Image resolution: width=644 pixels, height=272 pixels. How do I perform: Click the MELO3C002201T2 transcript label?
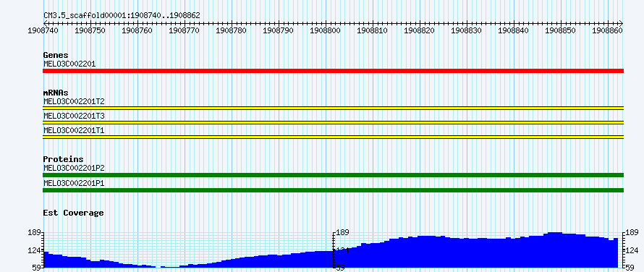[x=74, y=101]
